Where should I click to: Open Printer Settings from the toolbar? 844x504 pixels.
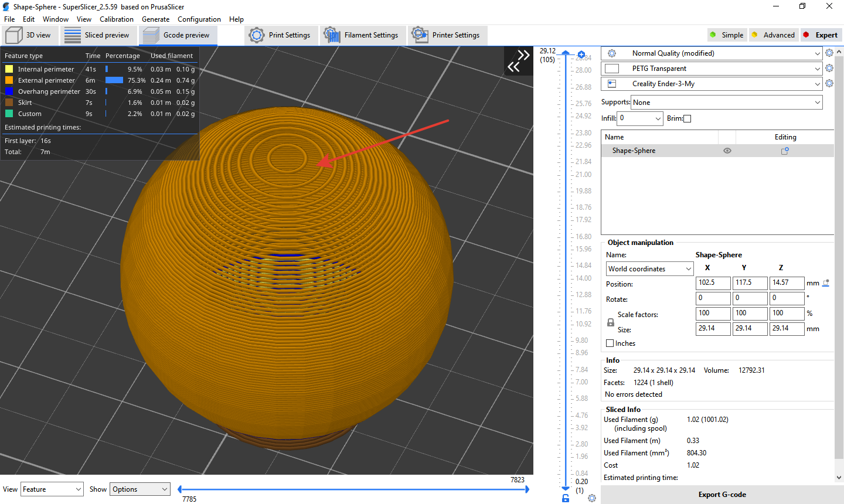point(447,35)
